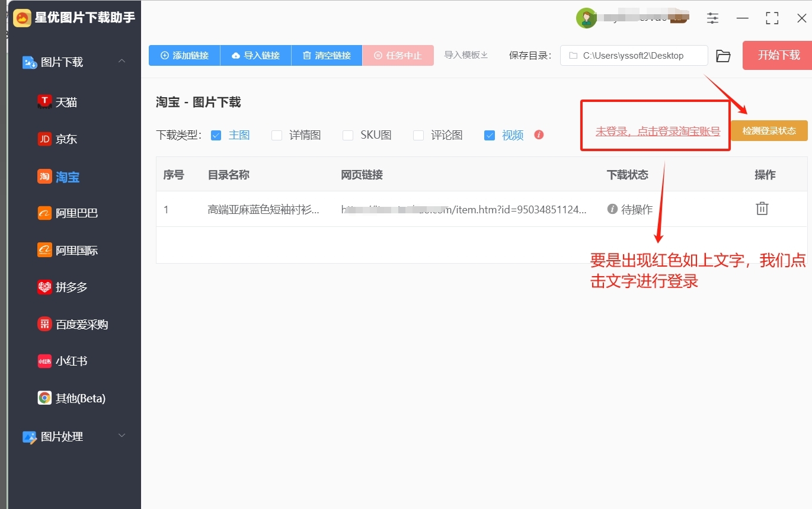Select 拼多多 in the sidebar
The width and height of the screenshot is (812, 509).
pos(72,287)
